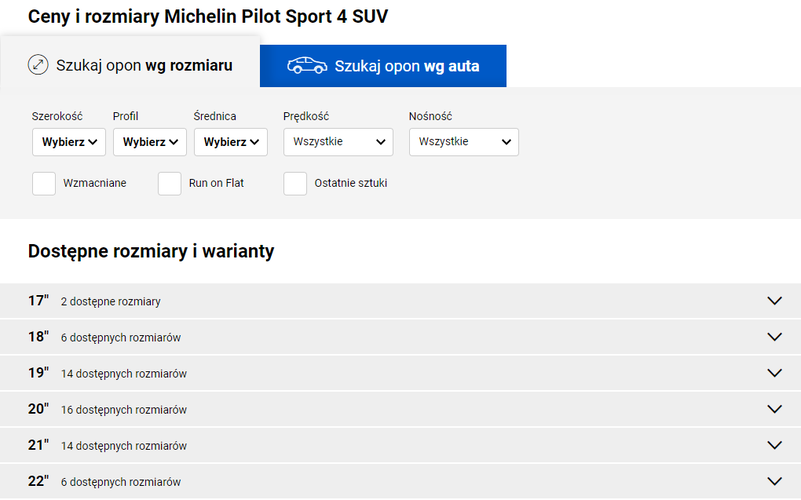This screenshot has width=801, height=500.
Task: Check the Ostatnie sztuki checkbox
Action: pos(295,183)
